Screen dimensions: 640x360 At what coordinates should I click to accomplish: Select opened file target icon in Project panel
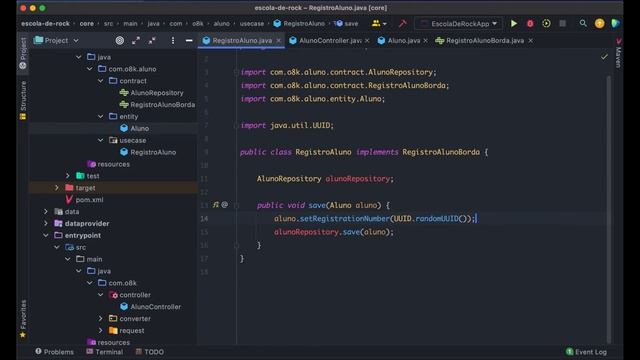[x=120, y=40]
